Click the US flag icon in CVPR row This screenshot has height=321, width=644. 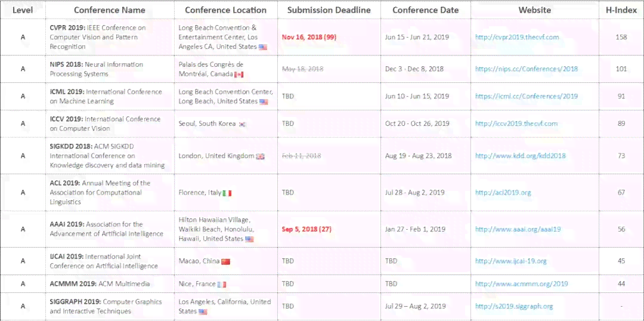pyautogui.click(x=263, y=47)
